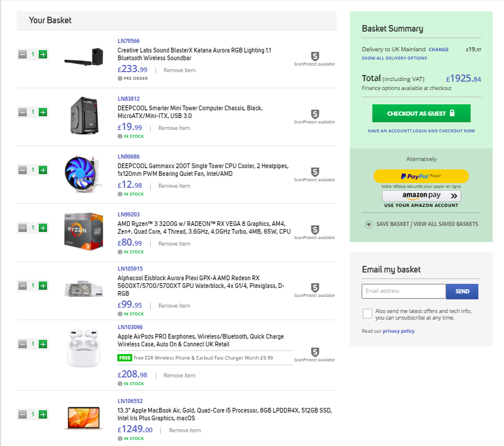The image size is (504, 446).
Task: Click ScanProtect shield icon for Apple AirPods PRO
Action: click(315, 352)
